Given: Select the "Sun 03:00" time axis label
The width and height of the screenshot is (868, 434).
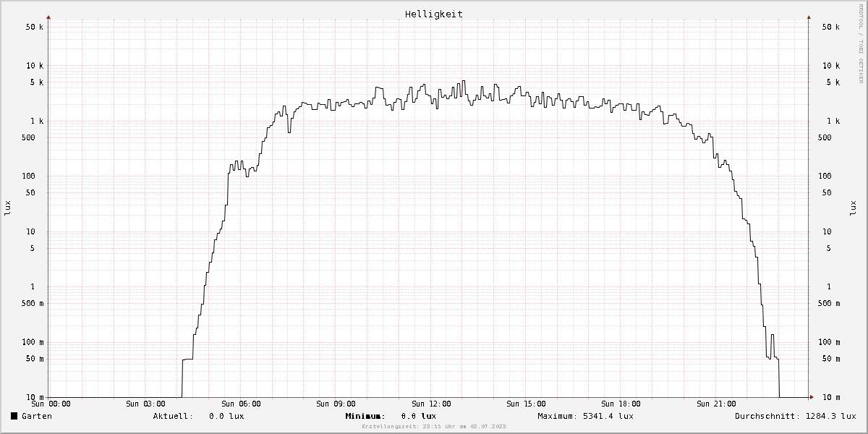Looking at the screenshot, I should pyautogui.click(x=145, y=404).
